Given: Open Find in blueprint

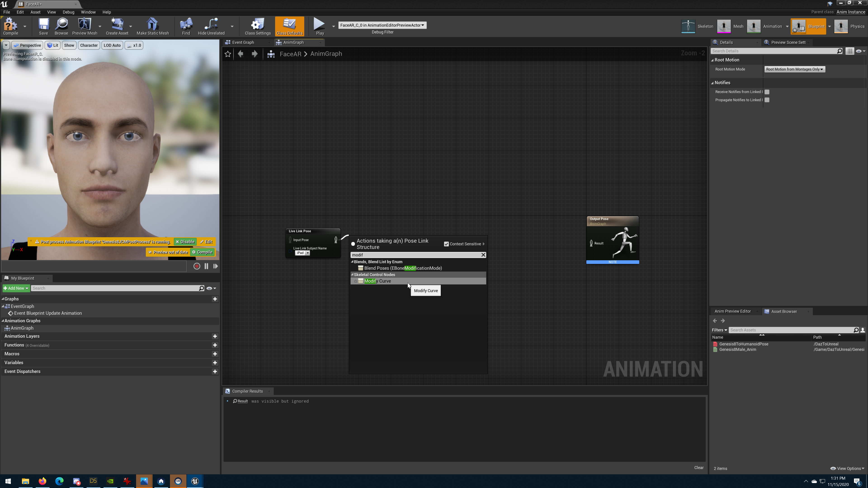Looking at the screenshot, I should tap(186, 26).
